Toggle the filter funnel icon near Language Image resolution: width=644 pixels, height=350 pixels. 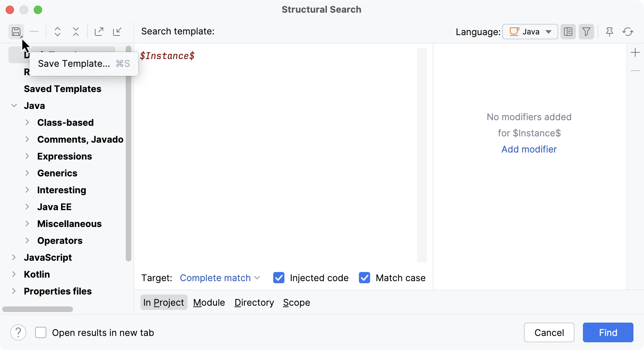(x=586, y=32)
